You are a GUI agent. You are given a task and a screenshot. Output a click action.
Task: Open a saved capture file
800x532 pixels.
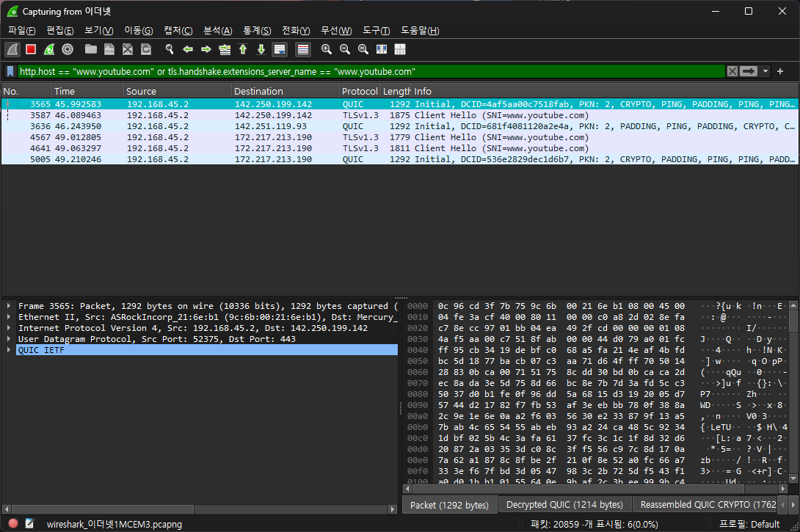click(90, 49)
